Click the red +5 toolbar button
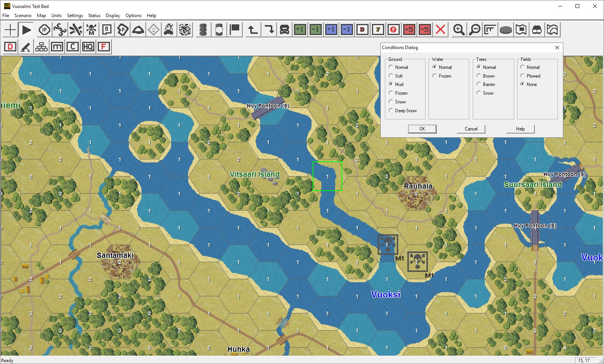Image resolution: width=604 pixels, height=364 pixels. (409, 30)
